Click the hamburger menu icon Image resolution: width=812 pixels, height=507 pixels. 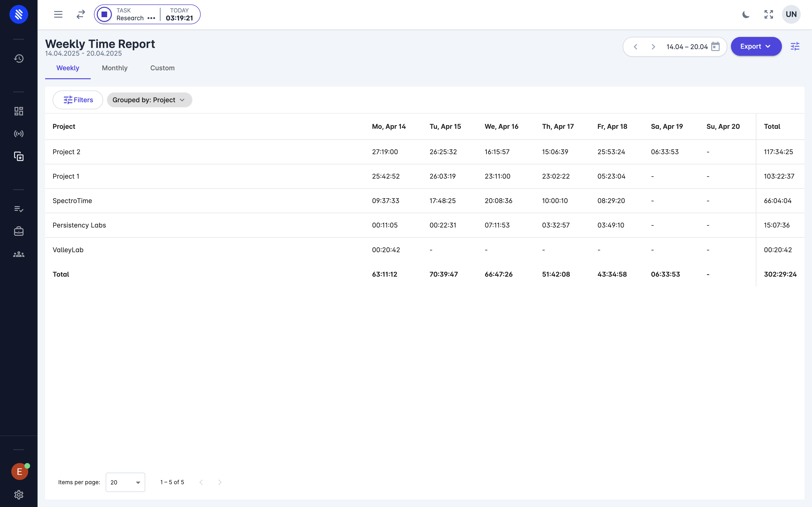tap(58, 14)
